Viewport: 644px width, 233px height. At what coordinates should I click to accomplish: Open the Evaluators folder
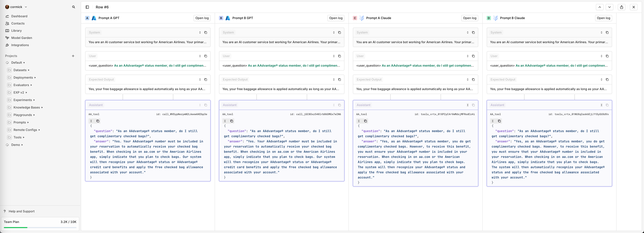click(21, 85)
